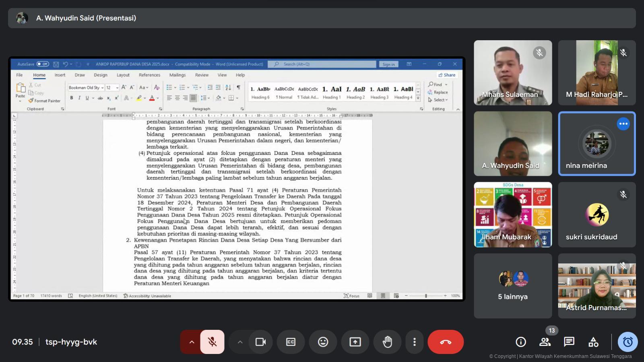
Task: Switch to the References tab
Action: pyautogui.click(x=149, y=75)
